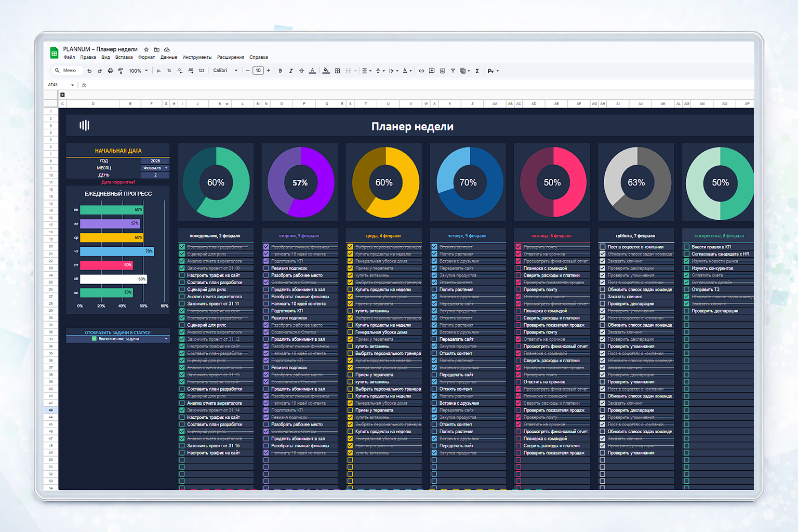Open the Calibri font dropdown
The height and width of the screenshot is (532, 798).
[x=225, y=71]
